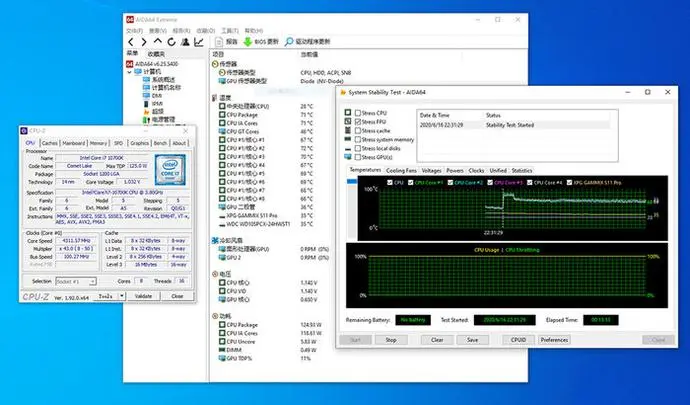Select Computer Name tree item icon
This screenshot has height=405, width=690.
point(147,88)
